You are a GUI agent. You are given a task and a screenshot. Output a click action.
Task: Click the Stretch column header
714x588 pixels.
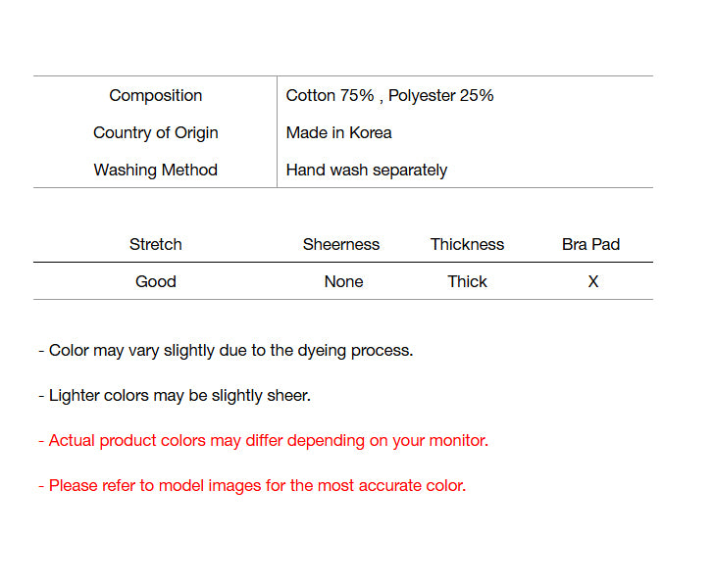pyautogui.click(x=155, y=244)
